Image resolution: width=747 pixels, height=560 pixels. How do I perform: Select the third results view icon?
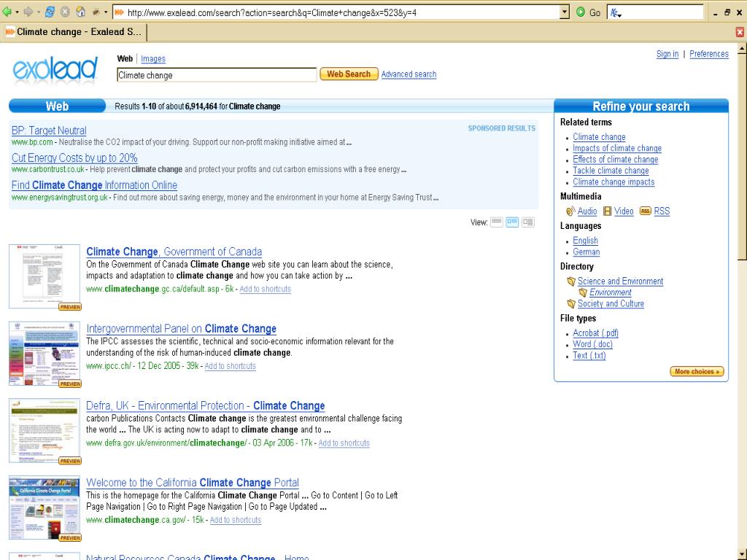528,222
